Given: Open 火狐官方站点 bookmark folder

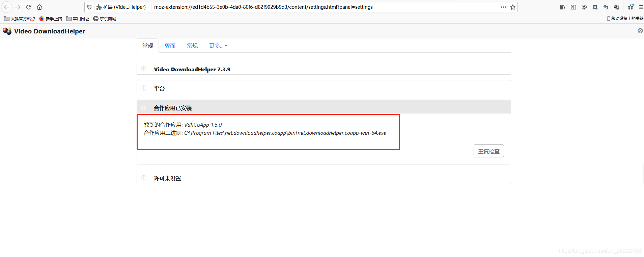Looking at the screenshot, I should coord(20,19).
